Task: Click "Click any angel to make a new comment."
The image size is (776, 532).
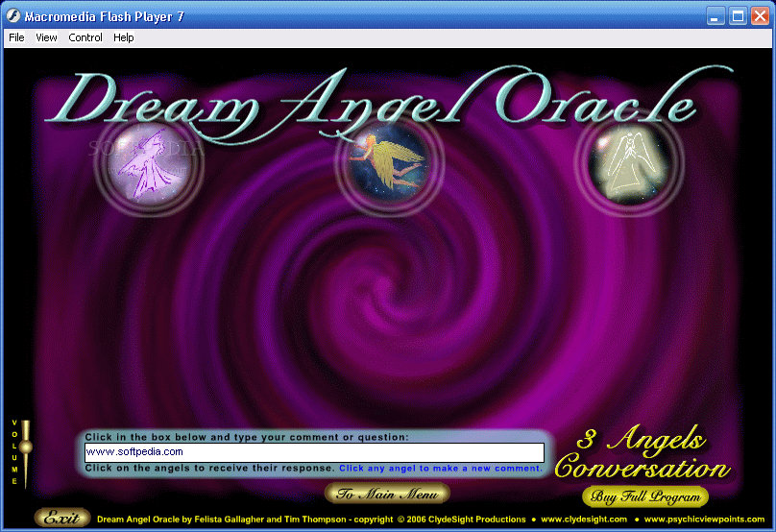Action: pyautogui.click(x=441, y=469)
